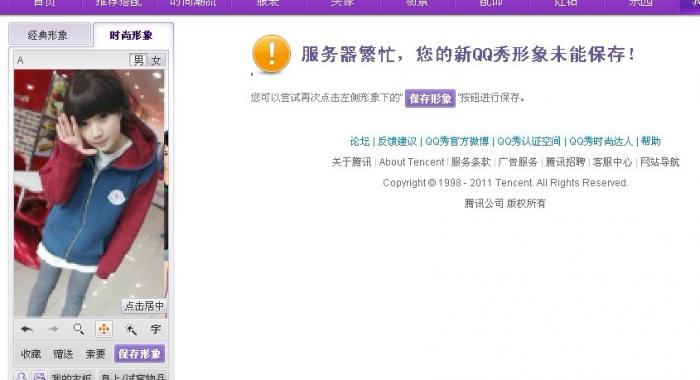Open the 服务条款 footer link
The image size is (700, 380).
coord(471,162)
